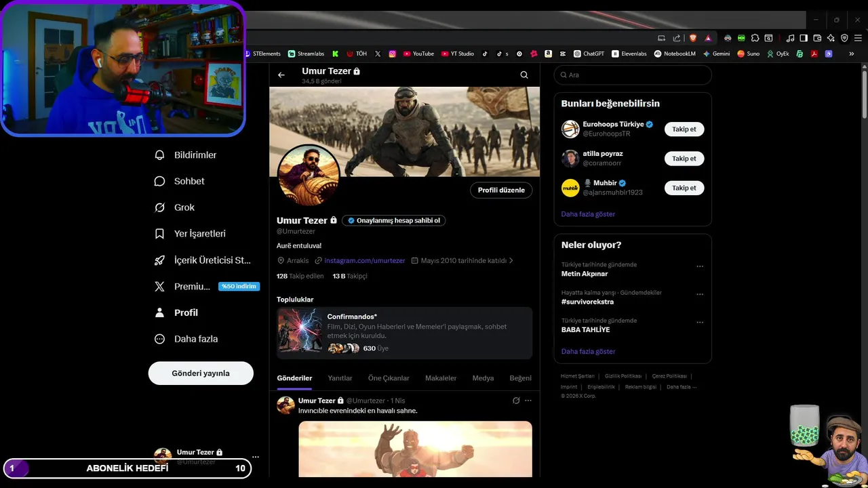Open the Gemini bookmark
Screen dimensions: 868x488
coord(716,54)
